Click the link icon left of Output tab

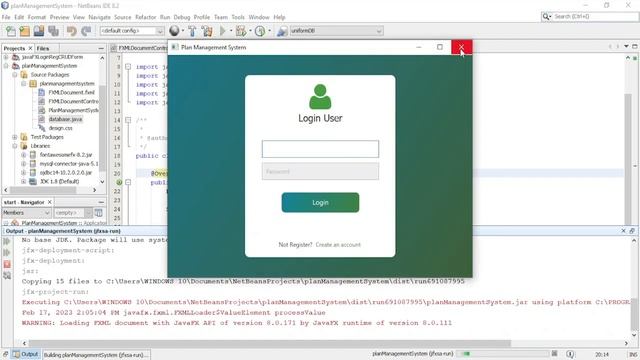click(5, 354)
